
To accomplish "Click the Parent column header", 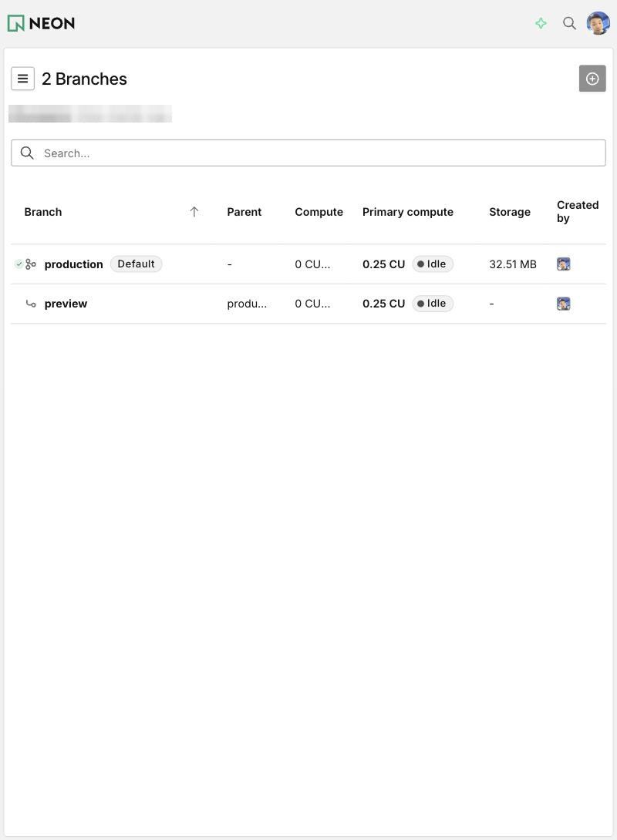I will pos(244,212).
